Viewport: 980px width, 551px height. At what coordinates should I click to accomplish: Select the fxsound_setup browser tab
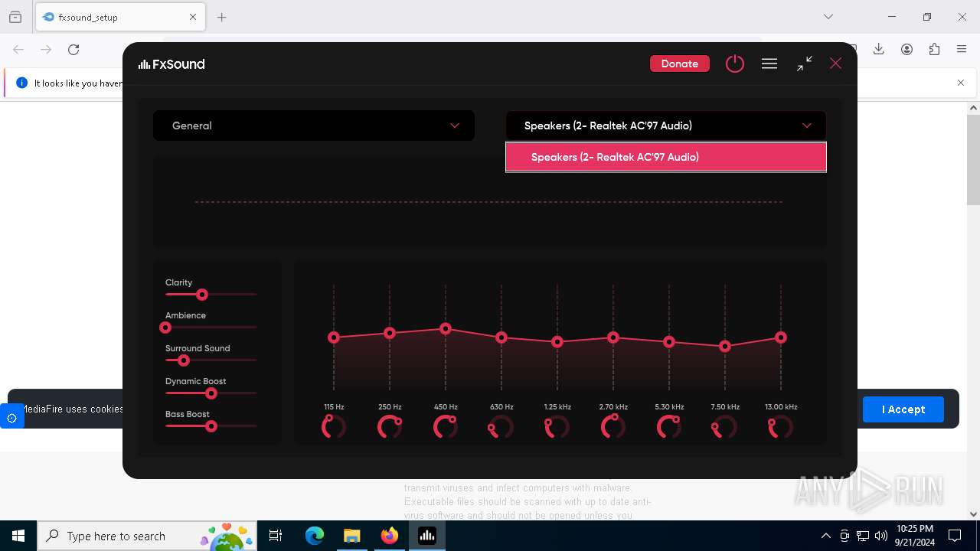click(120, 17)
